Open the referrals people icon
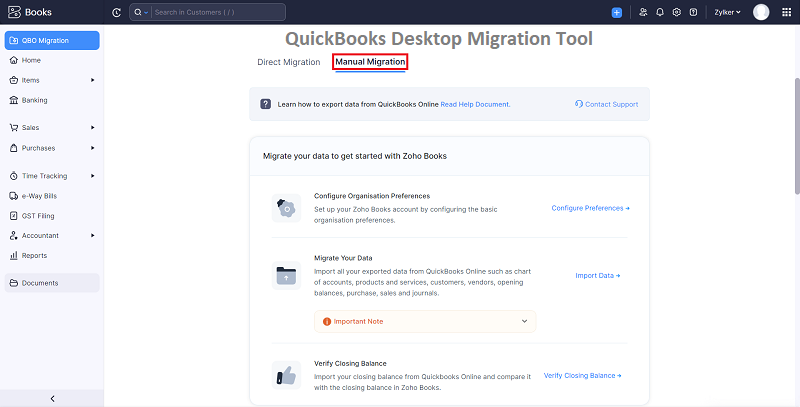 [643, 12]
